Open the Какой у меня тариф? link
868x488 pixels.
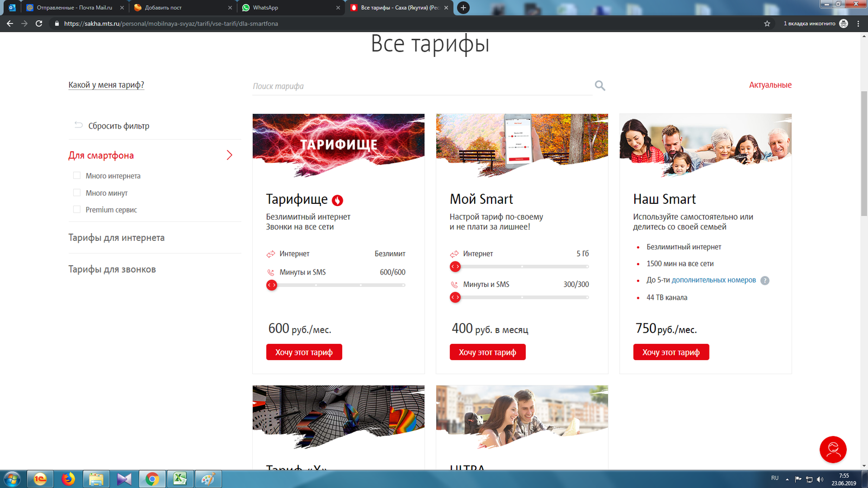click(x=106, y=85)
